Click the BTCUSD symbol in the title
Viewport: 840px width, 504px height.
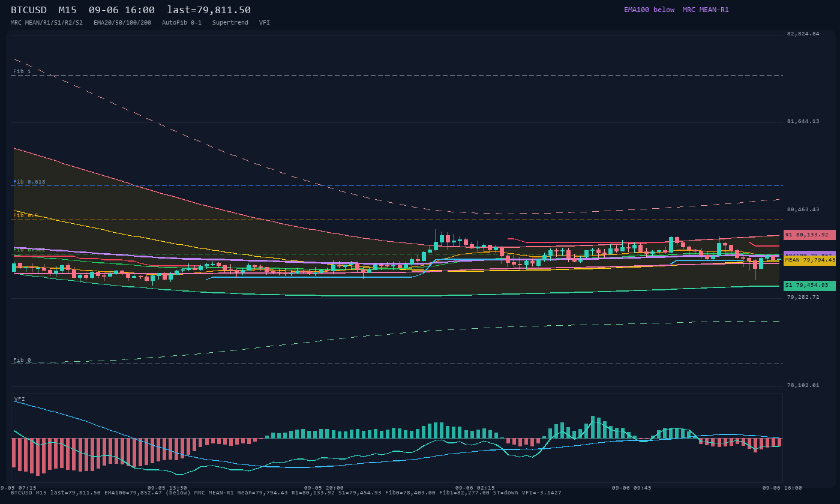29,10
